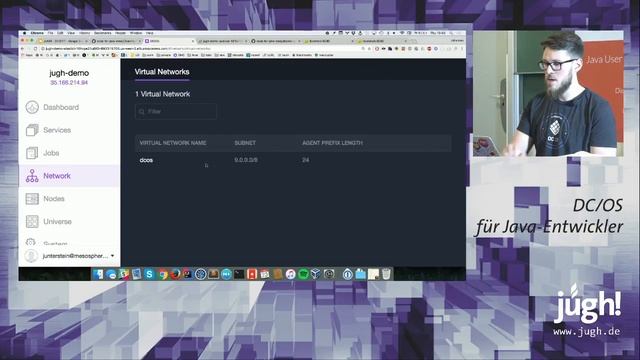640x360 pixels.
Task: Go to Services page link
Action: [x=57, y=130]
